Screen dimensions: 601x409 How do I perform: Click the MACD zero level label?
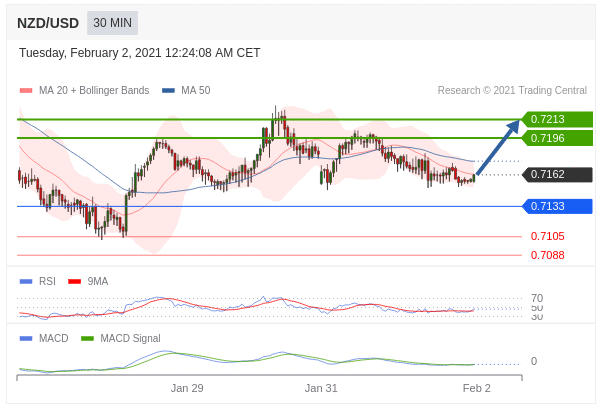534,361
